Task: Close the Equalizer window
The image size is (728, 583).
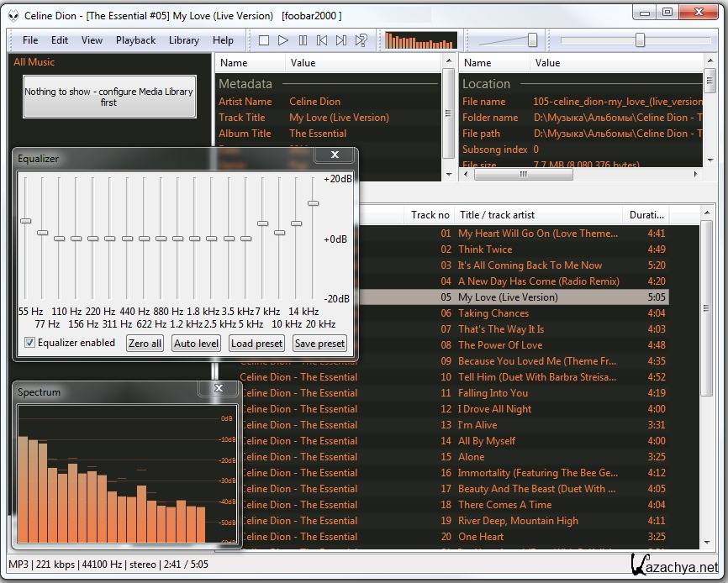Action: [x=335, y=155]
